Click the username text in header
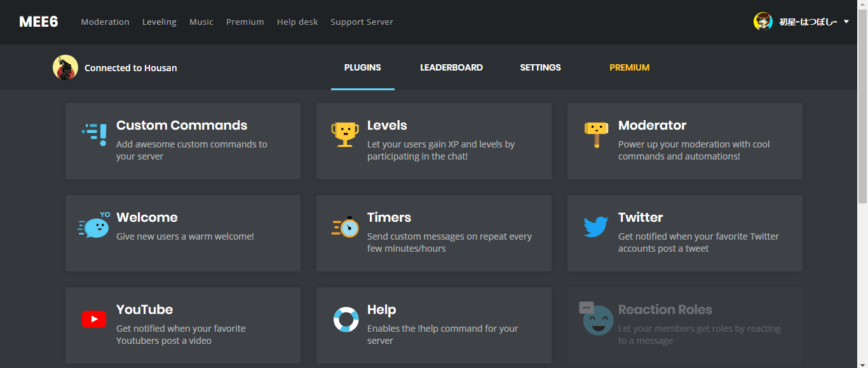The image size is (868, 368). pos(808,22)
